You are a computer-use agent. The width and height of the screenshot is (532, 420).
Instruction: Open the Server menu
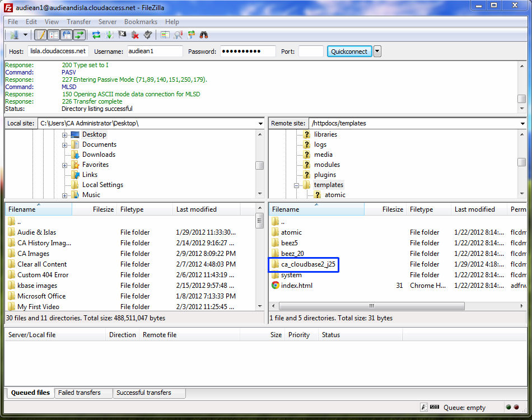click(x=107, y=22)
